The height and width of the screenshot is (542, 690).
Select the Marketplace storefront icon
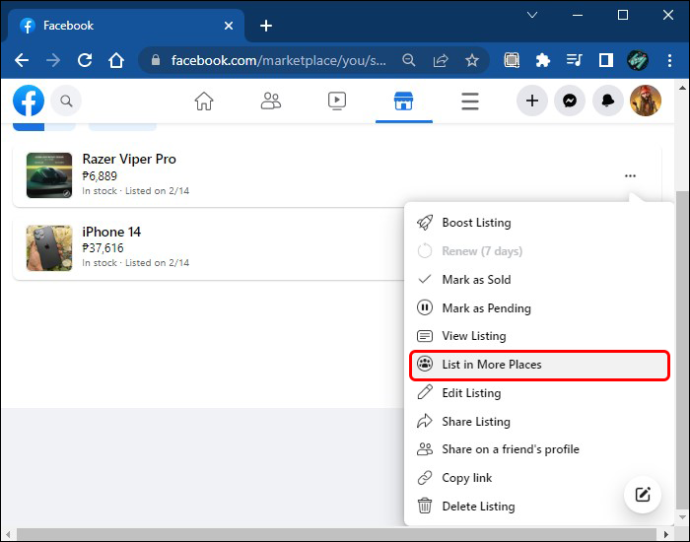pyautogui.click(x=404, y=101)
